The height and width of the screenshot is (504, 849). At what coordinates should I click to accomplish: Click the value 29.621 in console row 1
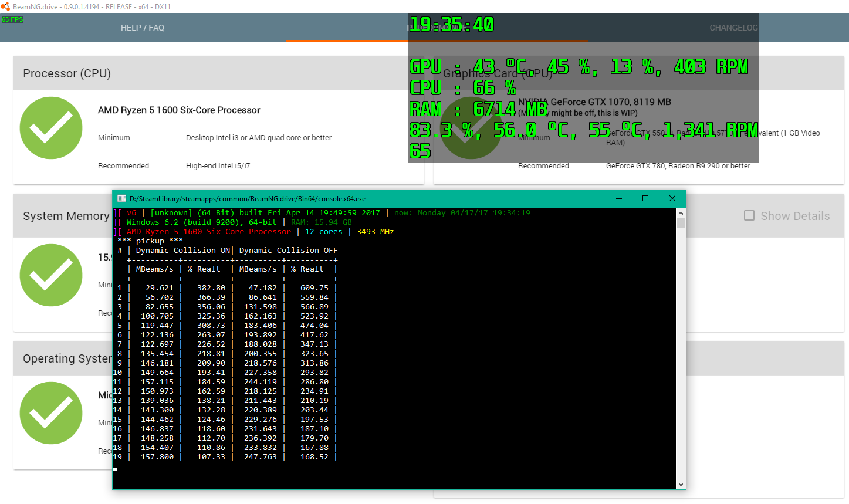pos(160,288)
